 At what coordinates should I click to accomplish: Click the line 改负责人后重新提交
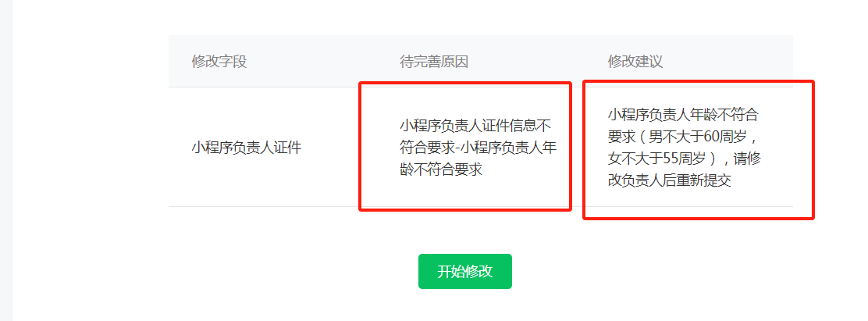670,180
